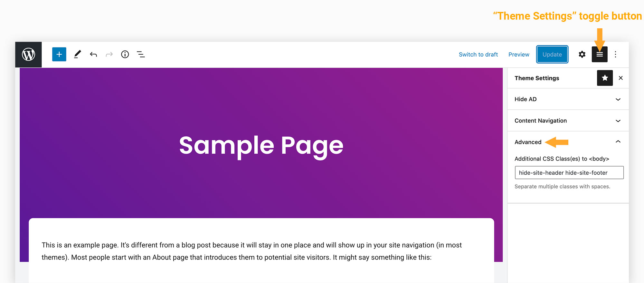The image size is (644, 283).
Task: Toggle the Theme Settings panel button
Action: (x=599, y=54)
